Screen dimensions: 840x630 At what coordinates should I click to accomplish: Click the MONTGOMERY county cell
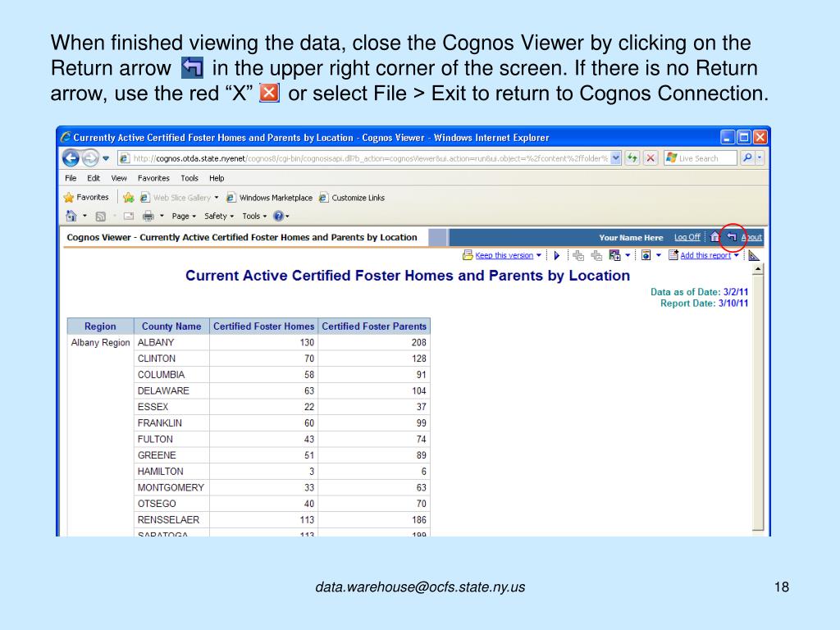point(171,487)
